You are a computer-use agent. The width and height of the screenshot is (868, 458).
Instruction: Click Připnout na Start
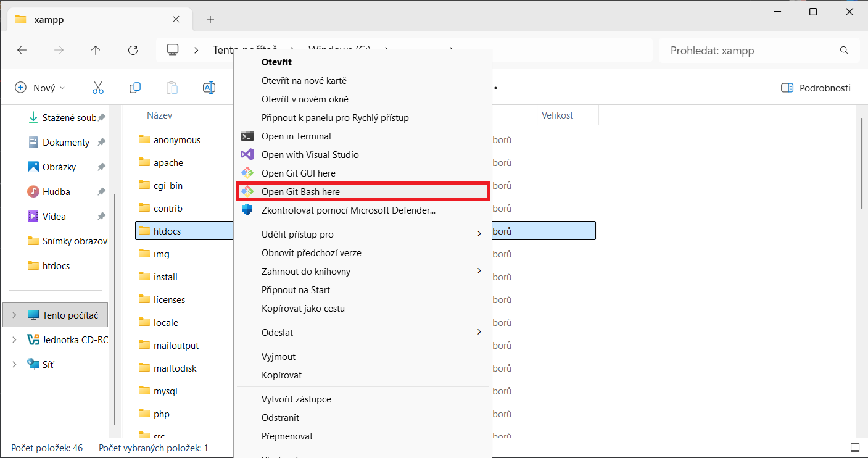[363, 289]
